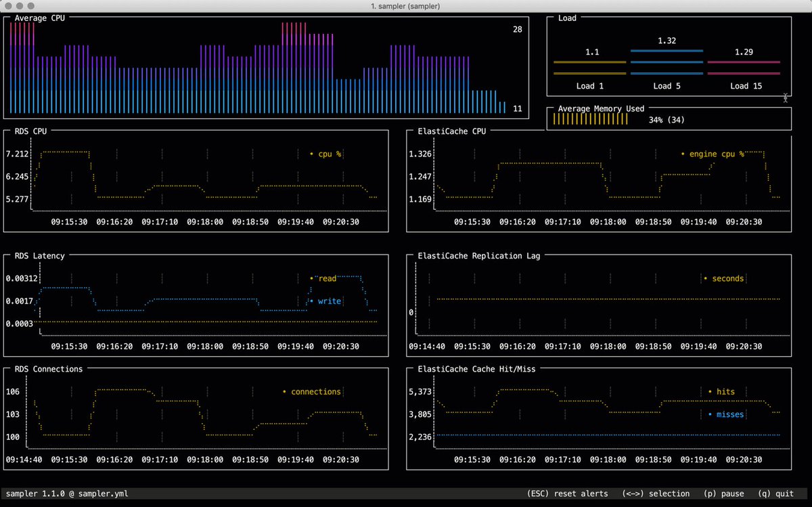Click the window title 1. sampler (sampler)

(x=406, y=5)
